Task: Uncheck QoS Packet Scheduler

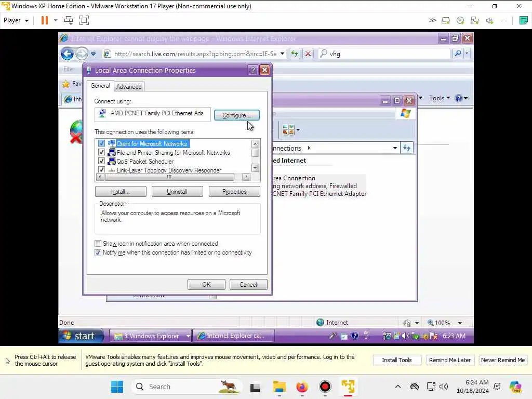Action: [101, 161]
